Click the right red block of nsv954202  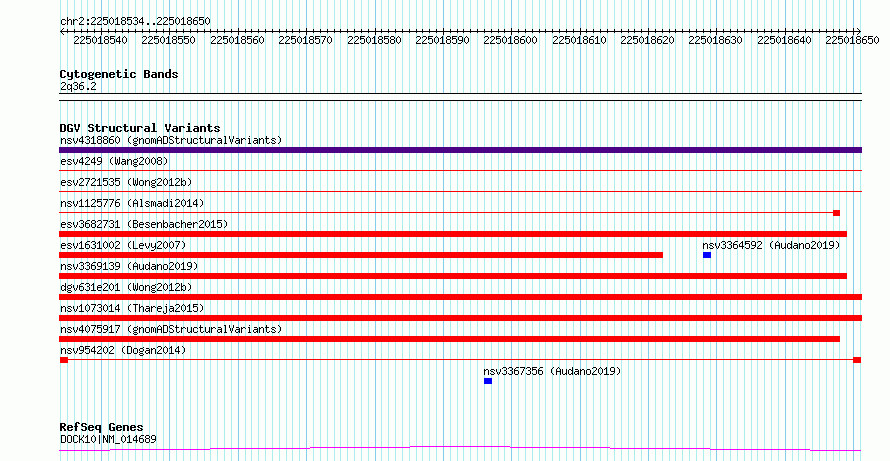point(857,360)
